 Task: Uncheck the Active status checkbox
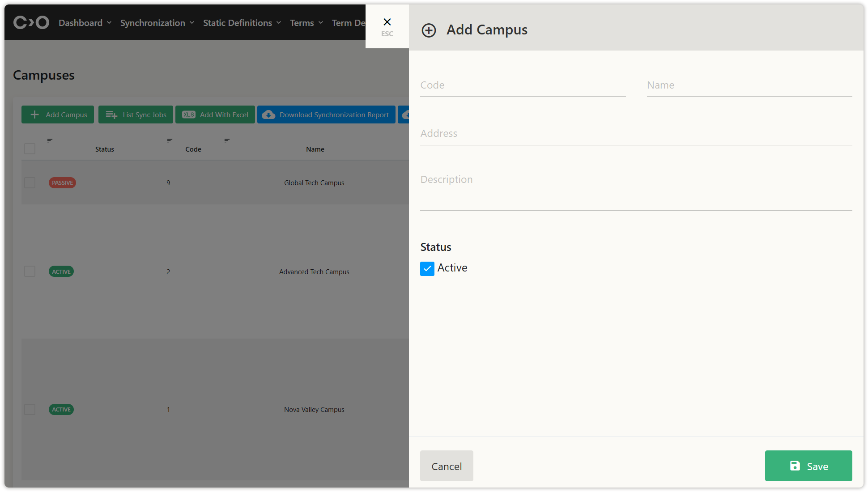pos(427,268)
